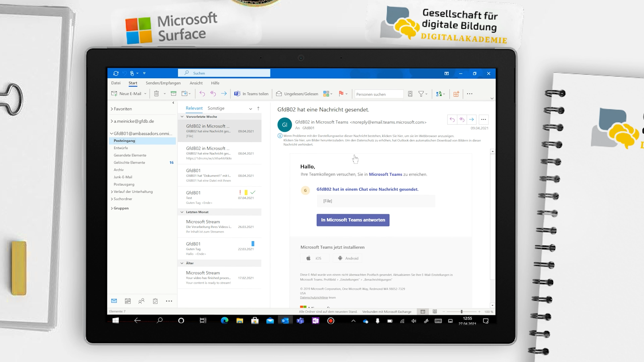
Task: Reverse sort order arrow in message list
Action: pyautogui.click(x=258, y=109)
